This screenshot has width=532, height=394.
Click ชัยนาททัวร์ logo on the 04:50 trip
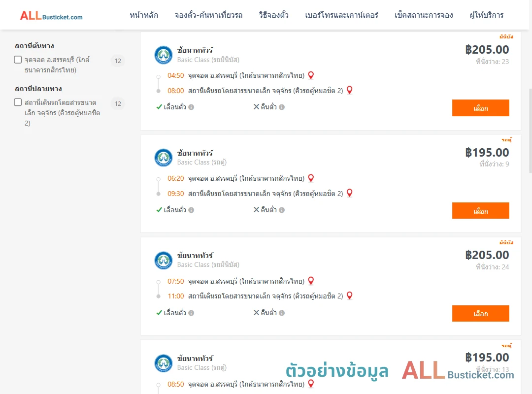164,55
